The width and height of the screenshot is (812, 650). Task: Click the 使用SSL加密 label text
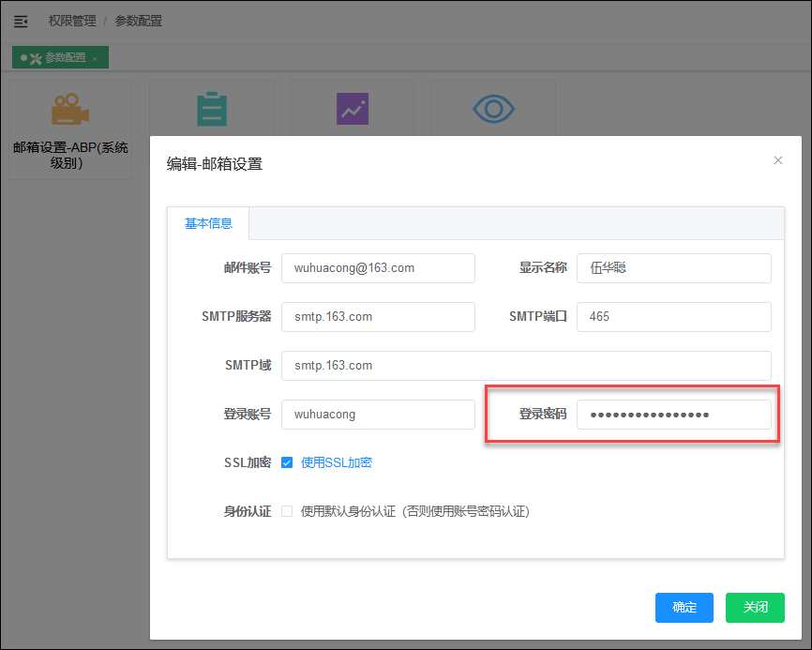[337, 462]
